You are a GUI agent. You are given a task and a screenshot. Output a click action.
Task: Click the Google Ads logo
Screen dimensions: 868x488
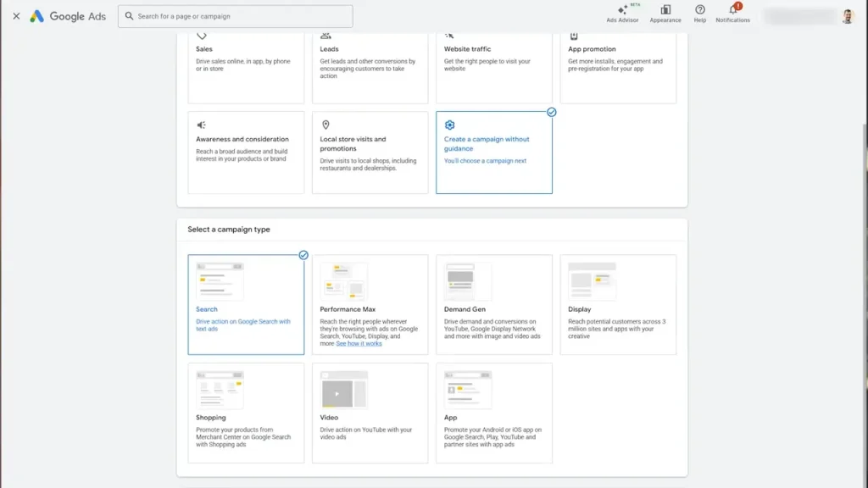68,15
